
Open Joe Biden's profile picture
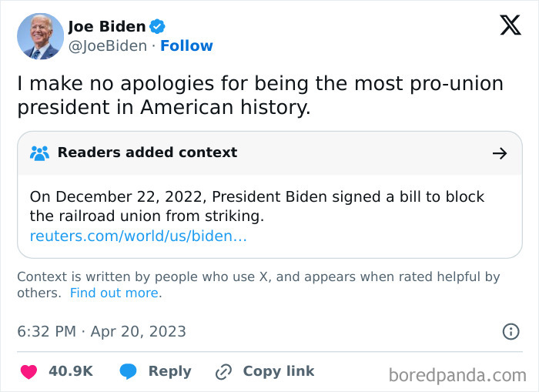(x=40, y=36)
